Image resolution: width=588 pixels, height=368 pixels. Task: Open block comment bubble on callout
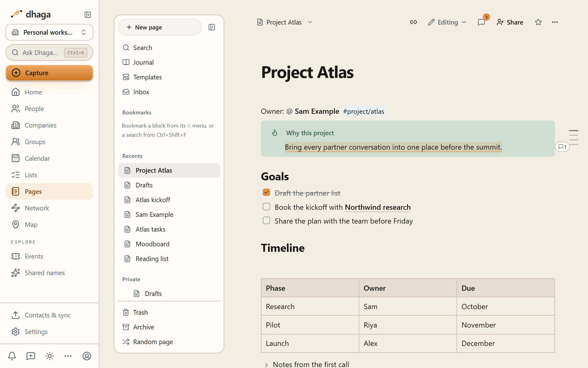click(x=562, y=147)
